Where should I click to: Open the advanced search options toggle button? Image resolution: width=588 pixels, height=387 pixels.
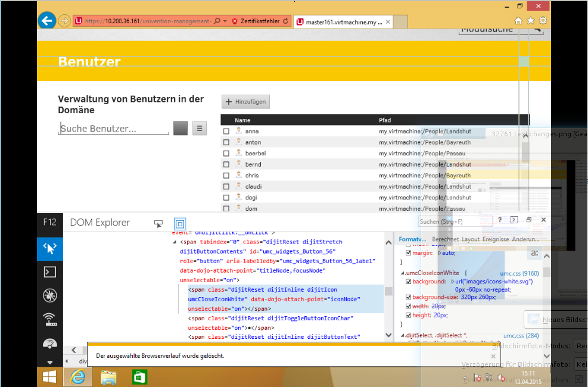[200, 128]
